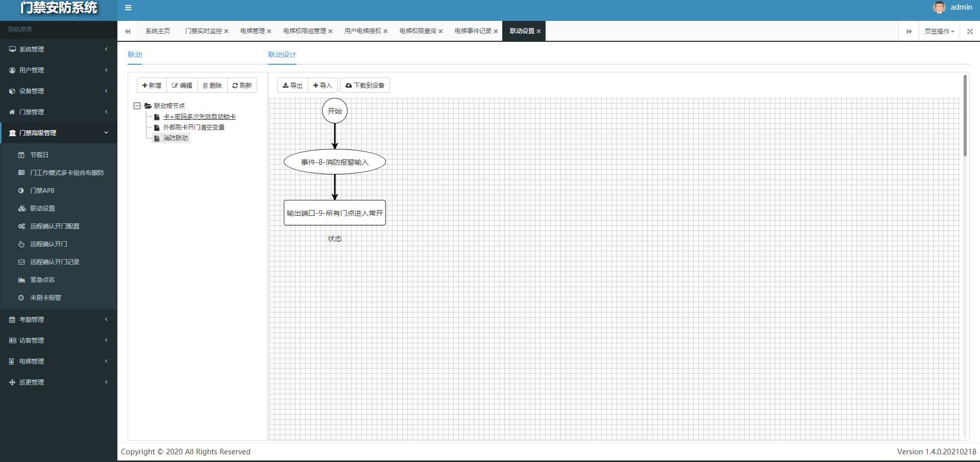The image size is (980, 462).
Task: Expand the 系统管理 menu chevron
Action: [x=106, y=49]
